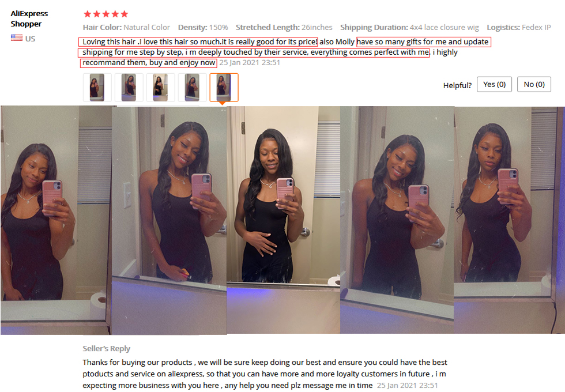Open the second review photo thumbnail
The image size is (565, 392).
(129, 88)
